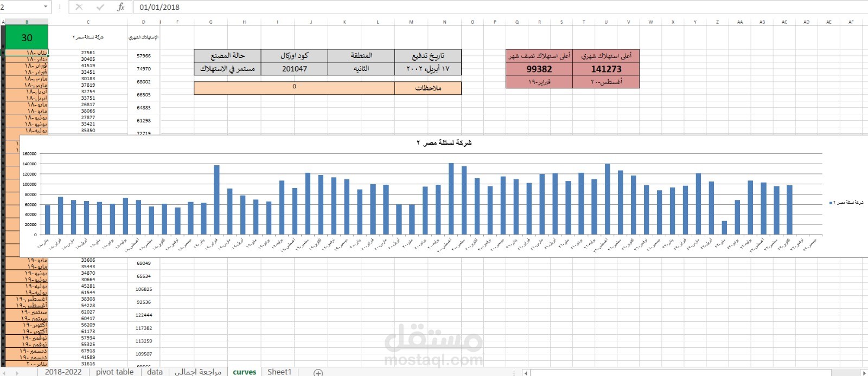Viewport: 868px width, 376px height.
Task: Click the column header cell الإستهلاك الشهري
Action: (x=144, y=37)
